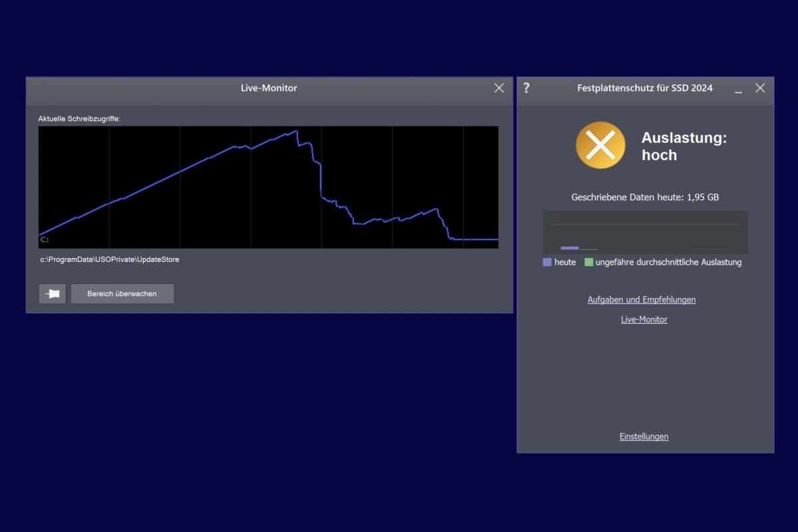Click the pin icon button in Live-Monitor
This screenshot has width=798, height=532.
click(x=53, y=293)
